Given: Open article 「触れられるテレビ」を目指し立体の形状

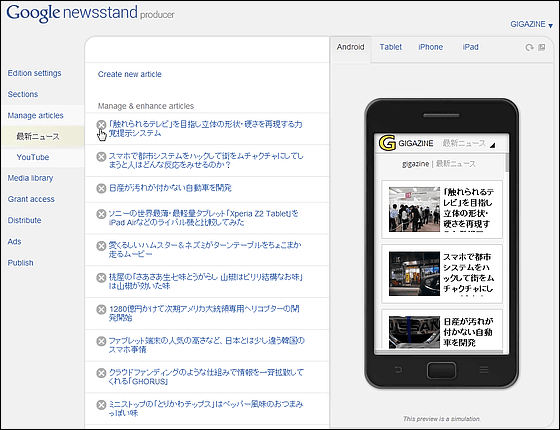Looking at the screenshot, I should [x=205, y=129].
